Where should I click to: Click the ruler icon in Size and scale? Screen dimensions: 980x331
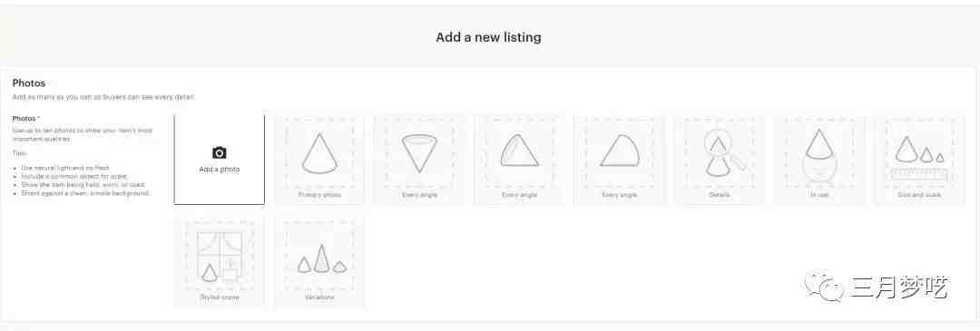point(920,174)
